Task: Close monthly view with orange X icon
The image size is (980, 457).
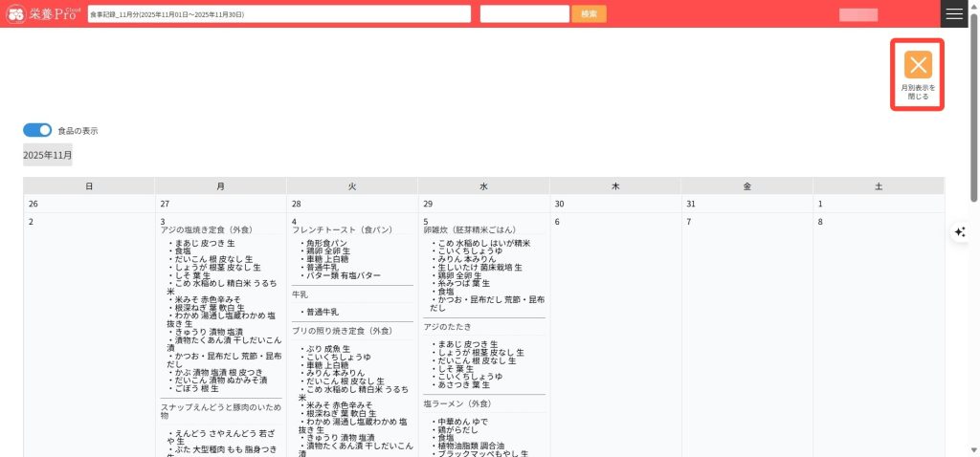Action: click(918, 65)
